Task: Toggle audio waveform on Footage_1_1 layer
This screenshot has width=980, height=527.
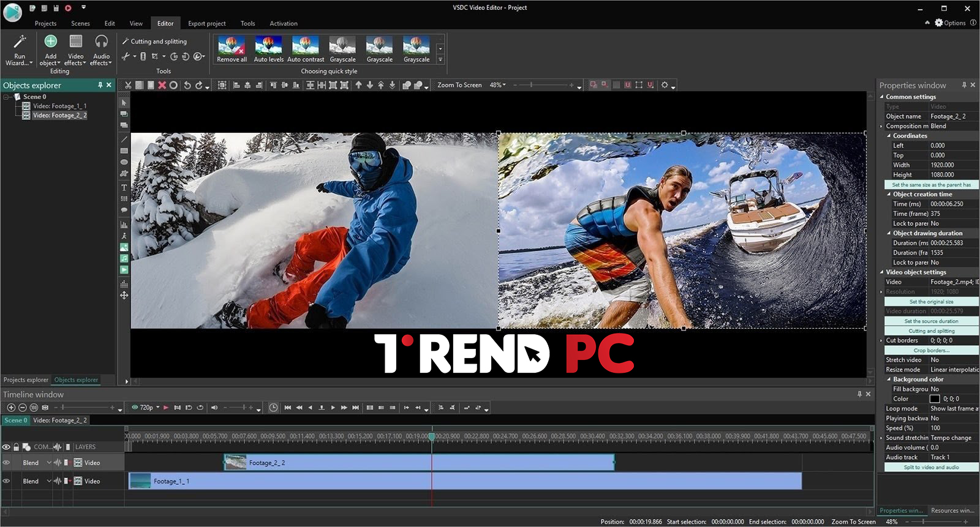Action: pyautogui.click(x=57, y=481)
